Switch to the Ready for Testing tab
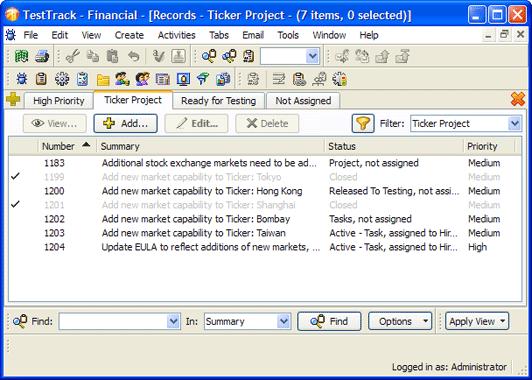532x380 pixels. [x=218, y=101]
